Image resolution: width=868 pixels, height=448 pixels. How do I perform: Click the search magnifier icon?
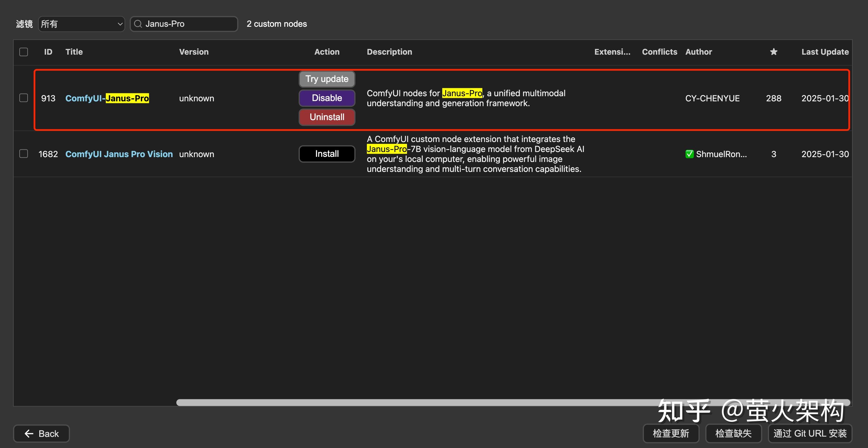pos(138,24)
